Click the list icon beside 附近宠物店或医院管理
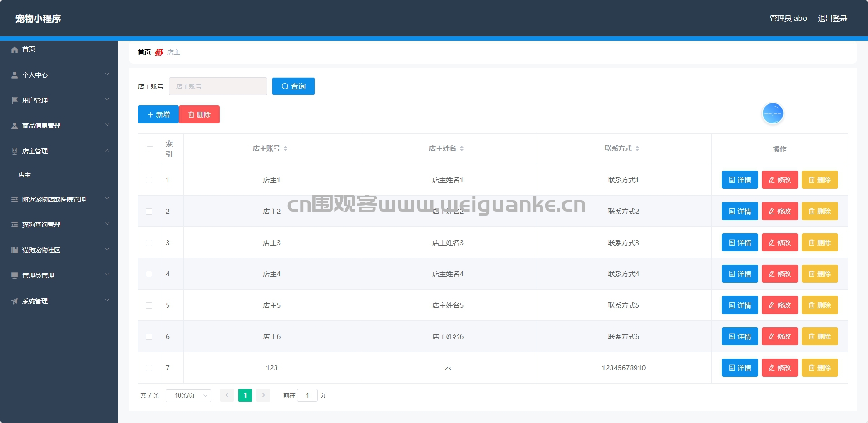Screen dimensions: 868x423 pos(15,199)
